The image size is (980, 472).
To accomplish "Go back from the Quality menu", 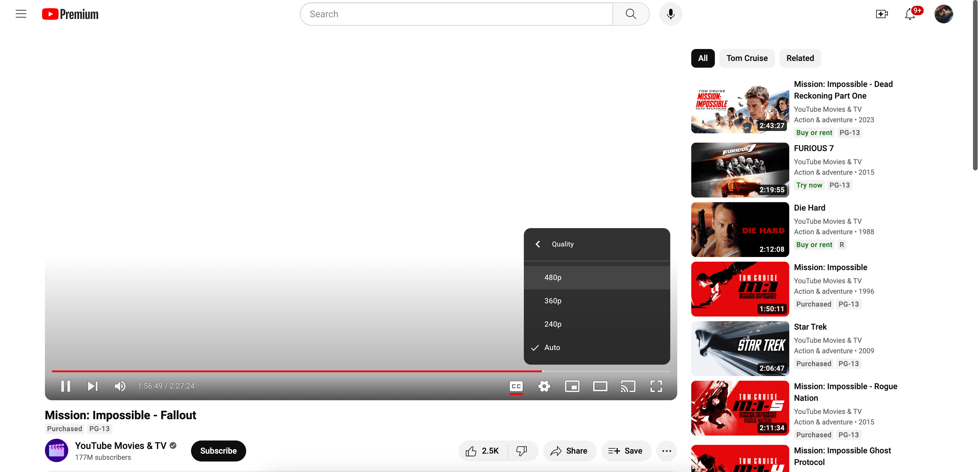I will tap(538, 244).
